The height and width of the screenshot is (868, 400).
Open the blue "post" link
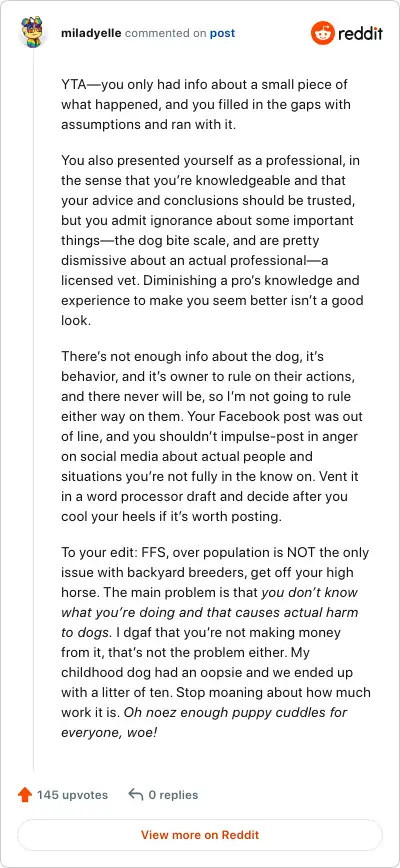click(222, 33)
